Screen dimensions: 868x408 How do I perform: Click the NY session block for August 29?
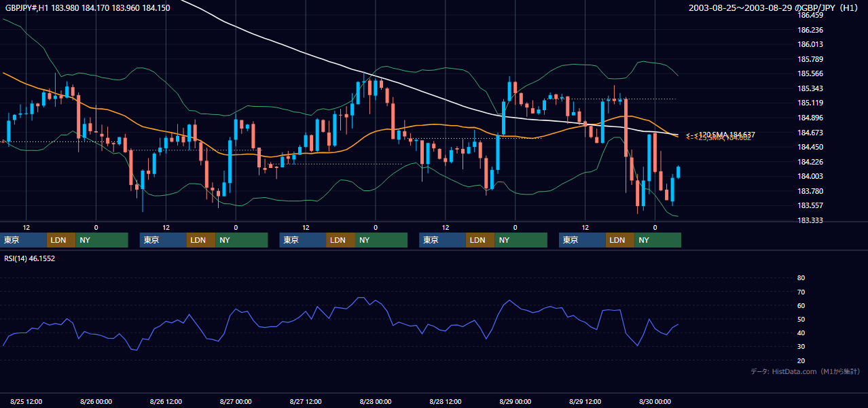click(x=657, y=240)
